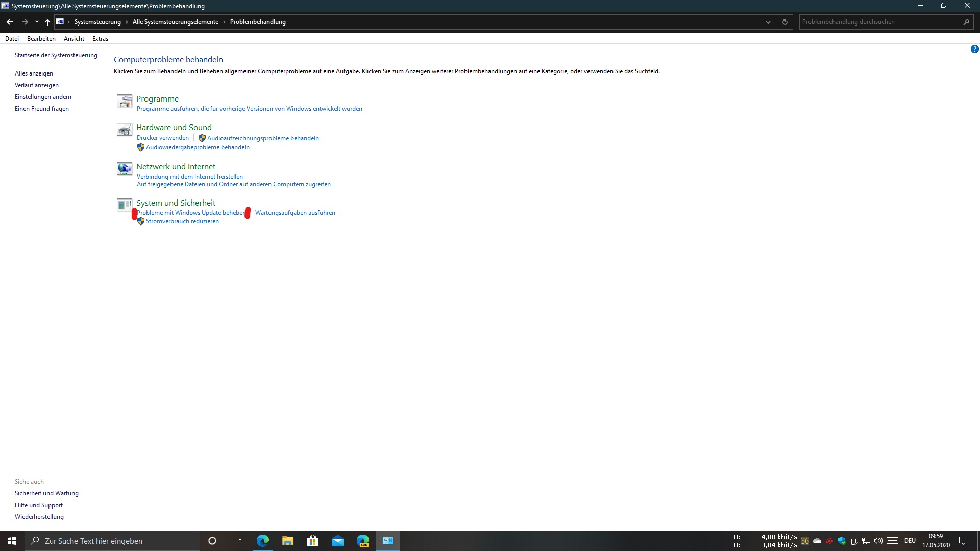The width and height of the screenshot is (980, 551).
Task: Click the Programme category icon
Action: [x=124, y=101]
